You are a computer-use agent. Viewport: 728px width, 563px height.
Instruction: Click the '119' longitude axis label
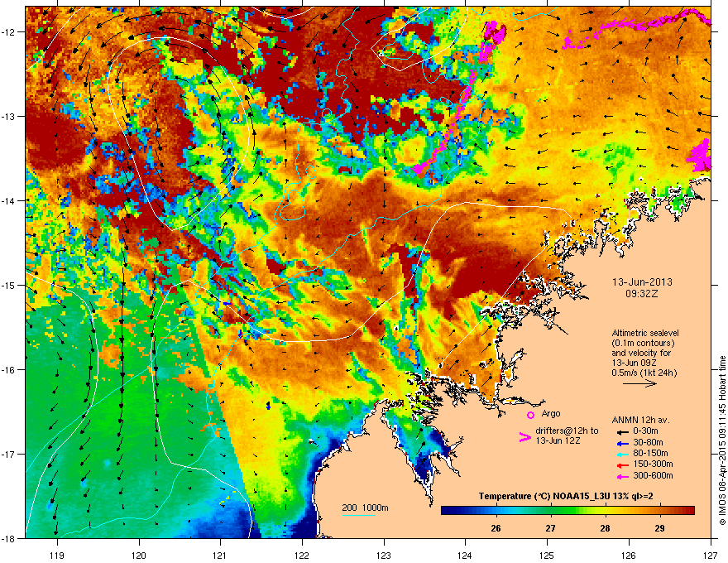57,555
